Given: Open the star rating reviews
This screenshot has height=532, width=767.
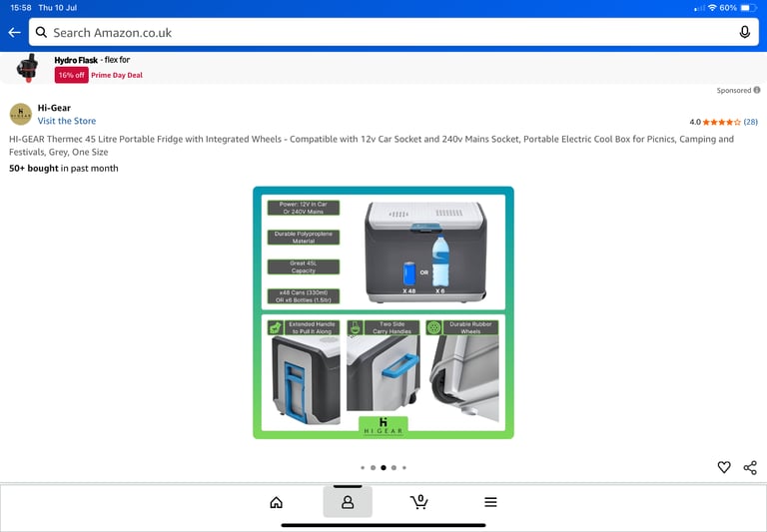Looking at the screenshot, I should tap(721, 122).
